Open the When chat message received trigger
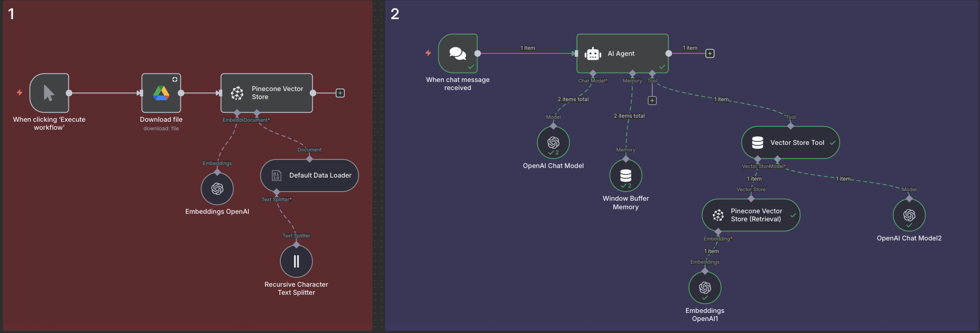 [457, 53]
